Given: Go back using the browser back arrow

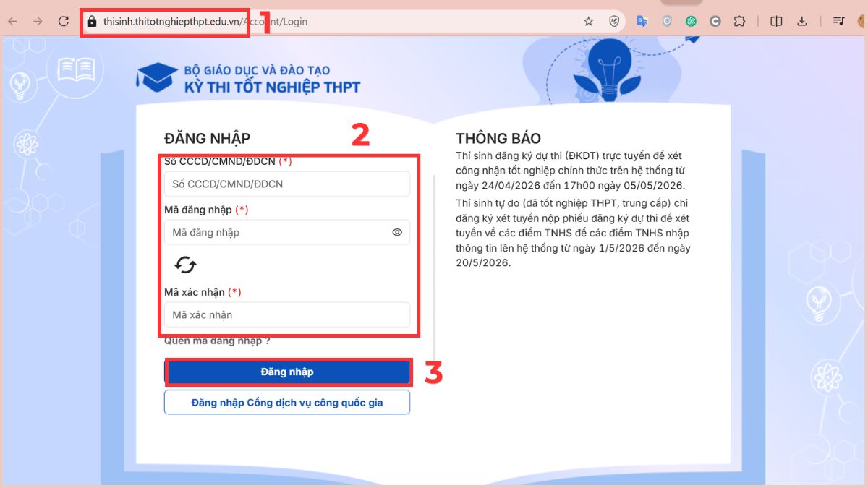Looking at the screenshot, I should click(12, 22).
